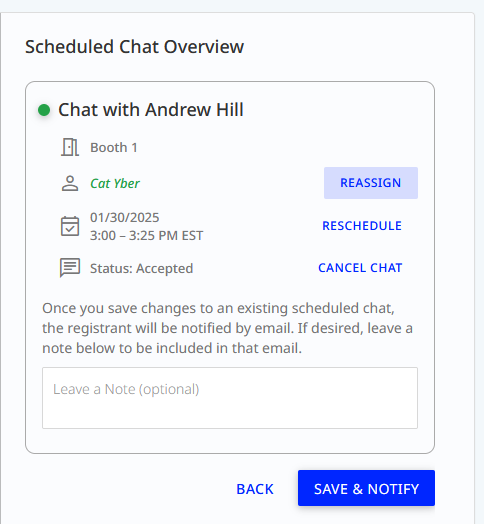Focus the Leave a Note field

pos(230,398)
